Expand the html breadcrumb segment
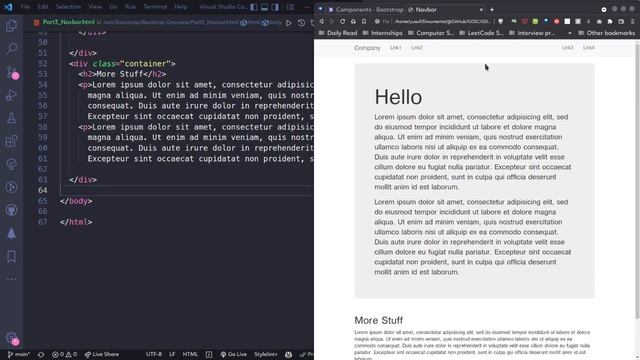640x360 pixels. pyautogui.click(x=249, y=22)
